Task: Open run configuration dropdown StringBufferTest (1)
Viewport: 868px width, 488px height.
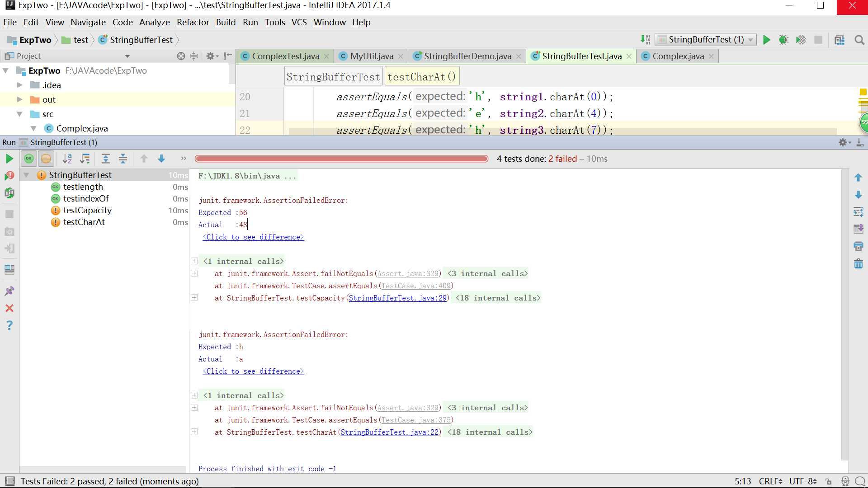Action: [x=706, y=40]
